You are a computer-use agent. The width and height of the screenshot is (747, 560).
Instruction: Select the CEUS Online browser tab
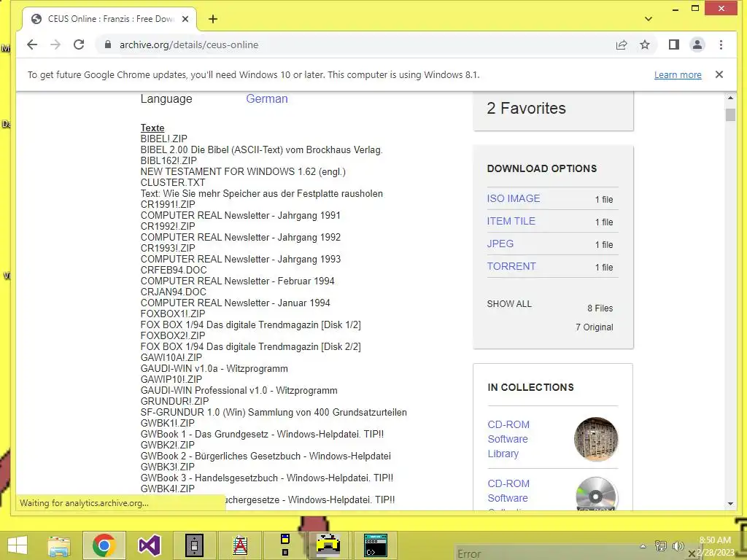[109, 19]
